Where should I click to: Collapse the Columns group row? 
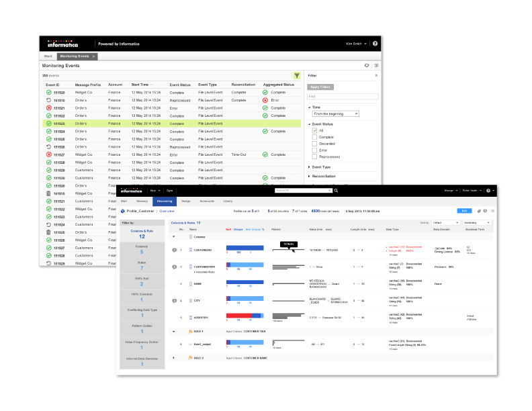[174, 236]
